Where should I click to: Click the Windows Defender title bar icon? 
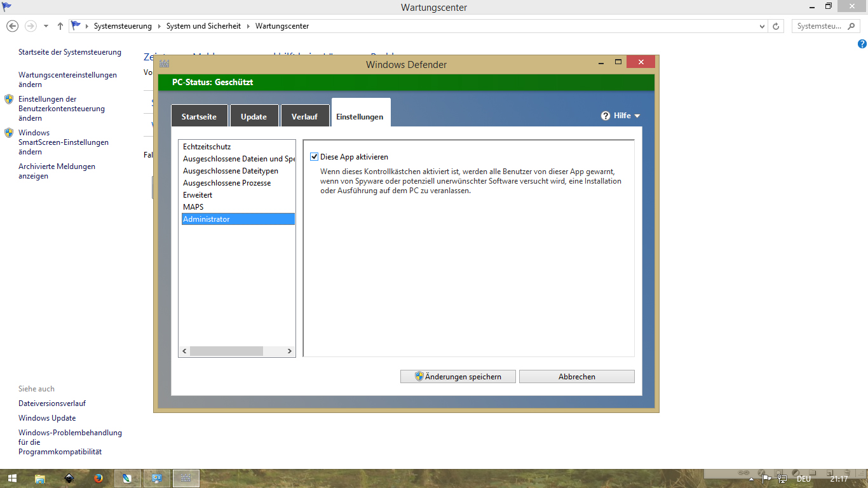coord(165,64)
